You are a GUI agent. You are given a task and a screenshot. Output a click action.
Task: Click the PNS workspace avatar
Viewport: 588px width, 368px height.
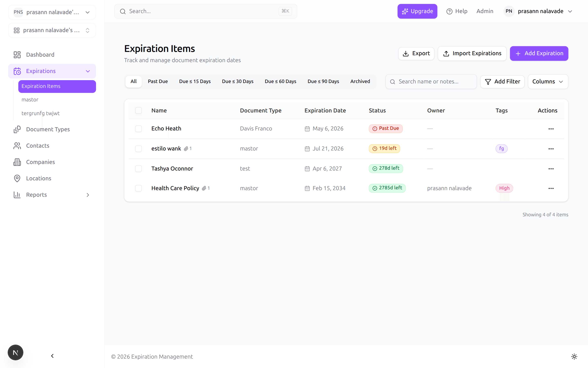point(18,12)
